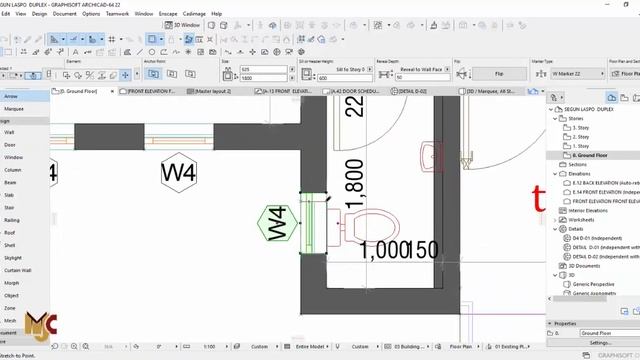640x360 pixels.
Task: Select the Marquee tool
Action: [14, 109]
